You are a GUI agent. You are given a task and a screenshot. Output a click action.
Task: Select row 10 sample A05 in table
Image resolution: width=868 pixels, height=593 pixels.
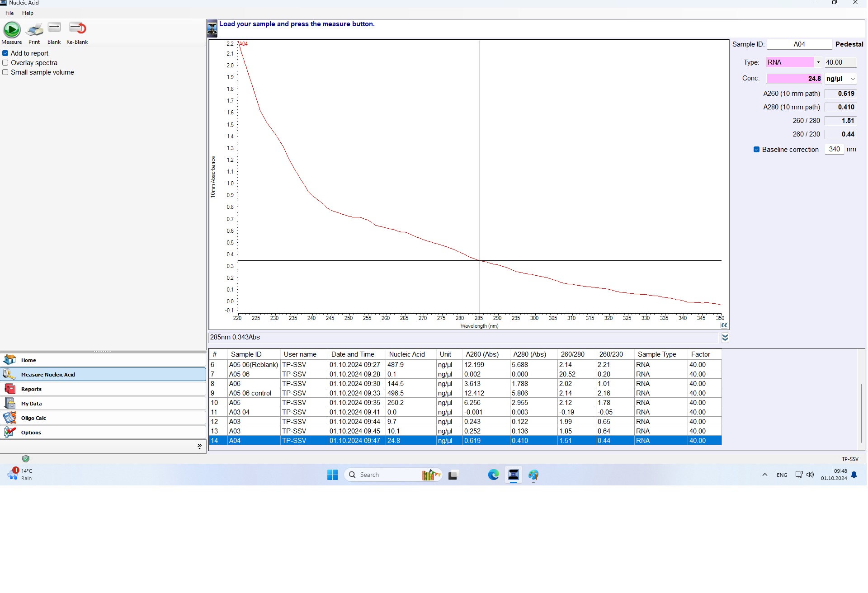[x=235, y=403]
